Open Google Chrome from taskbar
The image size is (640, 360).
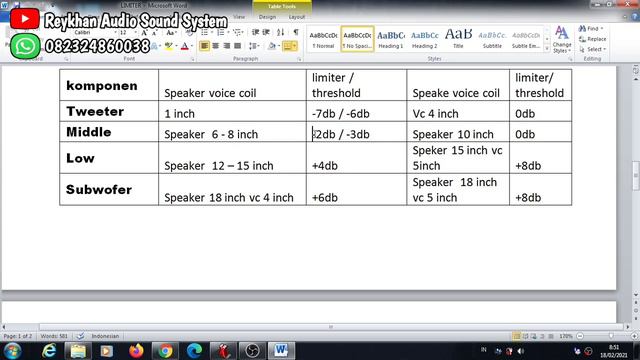pos(165,351)
